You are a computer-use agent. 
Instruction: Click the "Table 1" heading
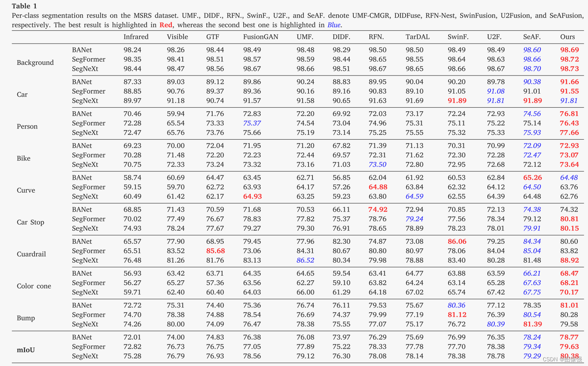coord(24,6)
